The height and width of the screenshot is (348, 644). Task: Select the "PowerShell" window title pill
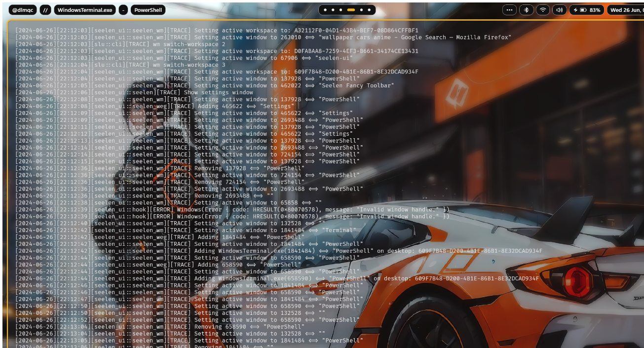point(149,10)
